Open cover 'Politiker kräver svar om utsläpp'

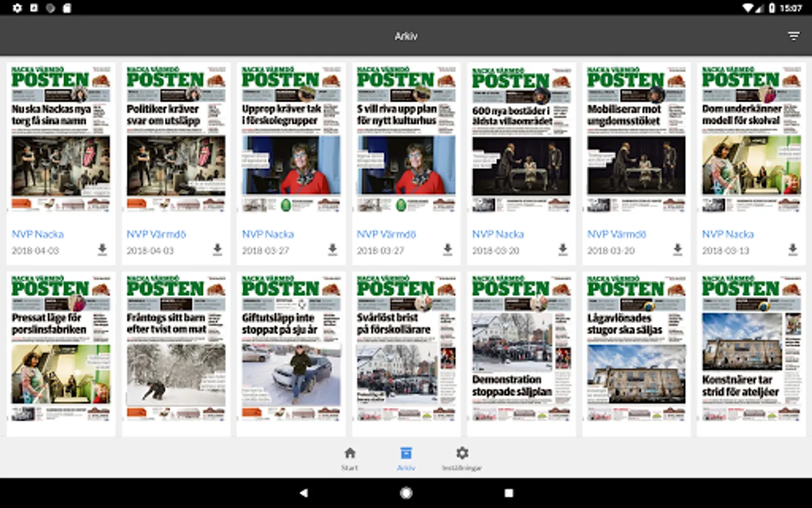click(x=176, y=139)
